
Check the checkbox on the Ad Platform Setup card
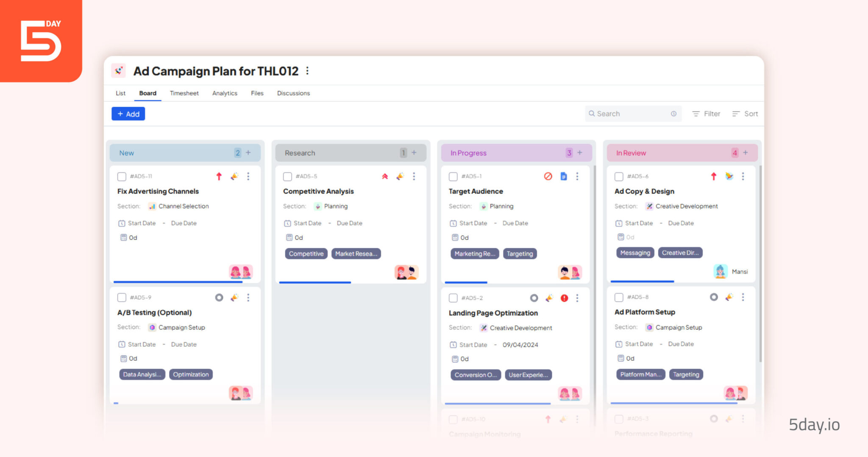(x=618, y=297)
